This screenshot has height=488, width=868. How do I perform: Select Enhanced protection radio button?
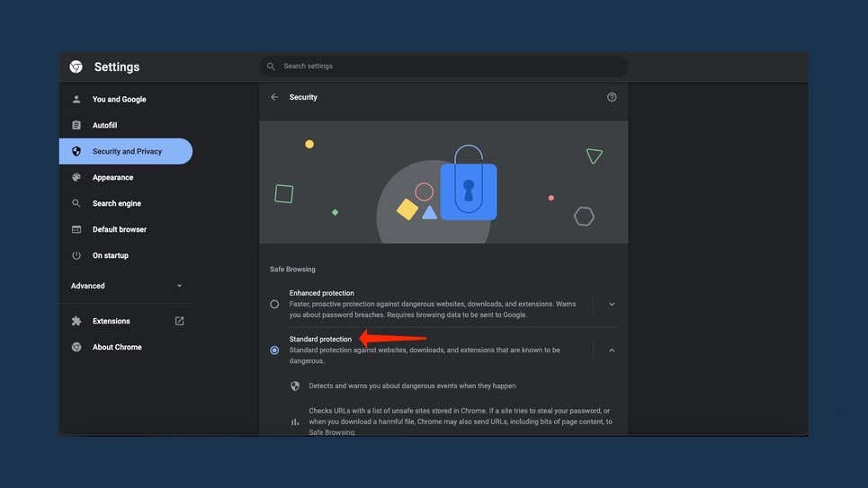point(274,304)
